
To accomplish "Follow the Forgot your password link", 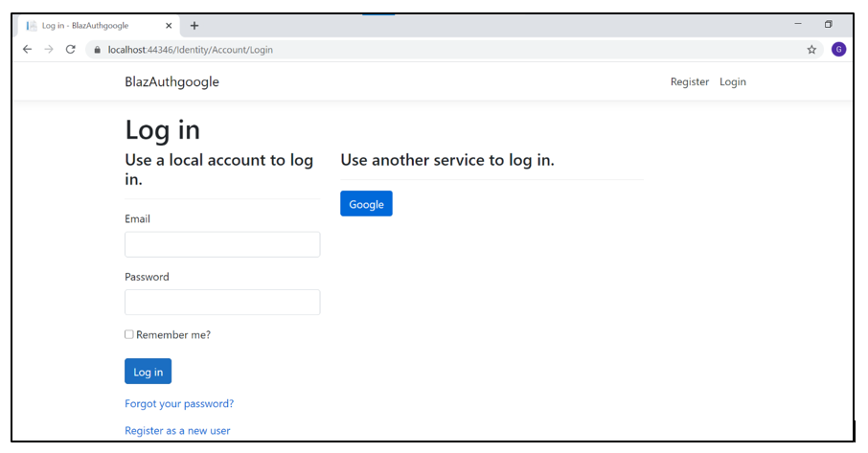I will coord(179,404).
